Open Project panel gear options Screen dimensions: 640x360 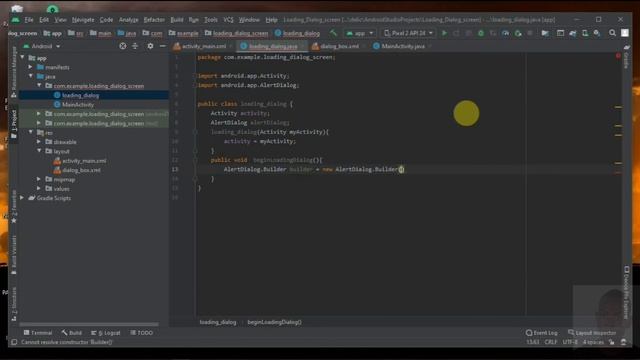(x=150, y=46)
